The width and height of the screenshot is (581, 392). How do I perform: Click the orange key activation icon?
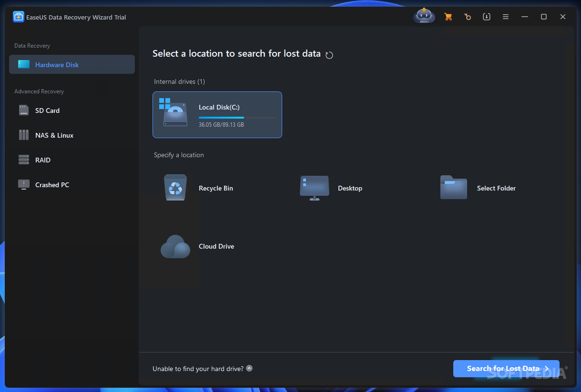click(468, 17)
